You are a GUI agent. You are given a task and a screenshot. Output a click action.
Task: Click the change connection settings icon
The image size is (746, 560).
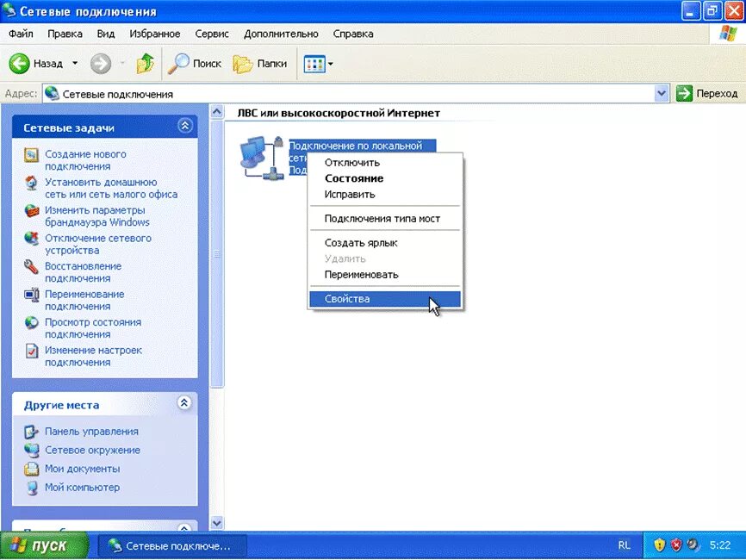point(31,352)
